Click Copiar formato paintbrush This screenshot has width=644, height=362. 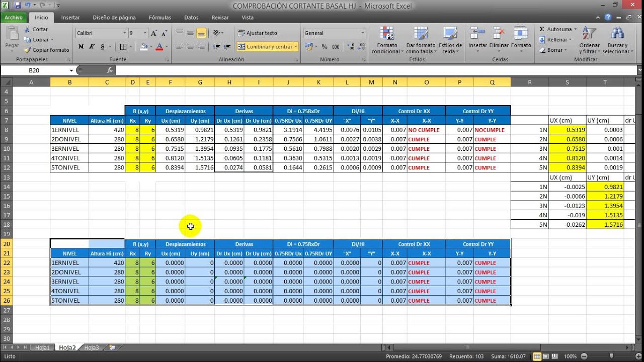(47, 50)
